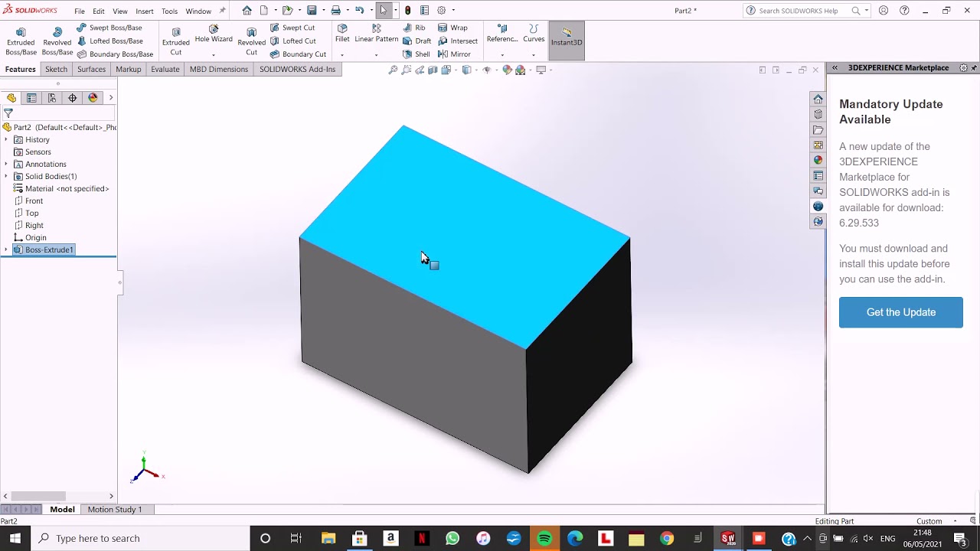
Task: Select the Boundary Cut tool
Action: [x=298, y=54]
